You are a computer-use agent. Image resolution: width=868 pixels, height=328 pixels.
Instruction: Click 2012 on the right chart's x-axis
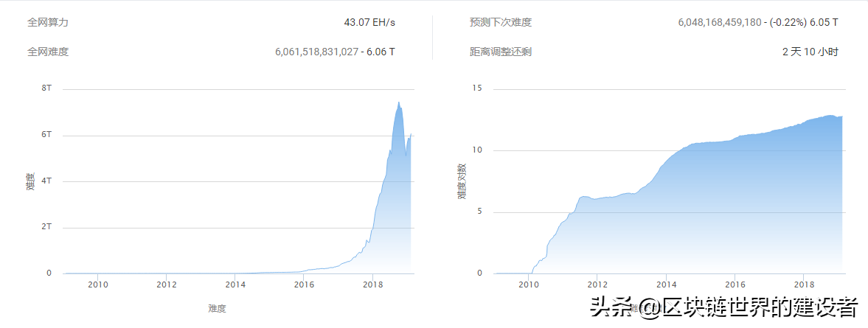pos(597,285)
